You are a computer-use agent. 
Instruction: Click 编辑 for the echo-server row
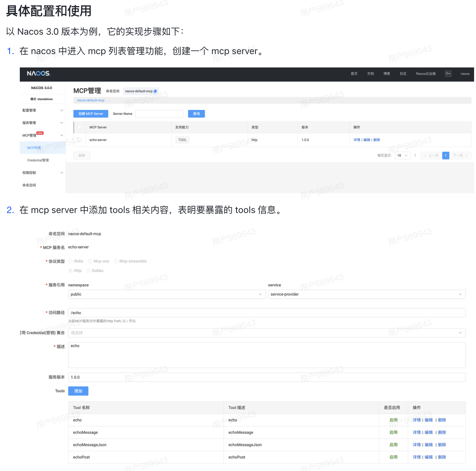pyautogui.click(x=367, y=140)
